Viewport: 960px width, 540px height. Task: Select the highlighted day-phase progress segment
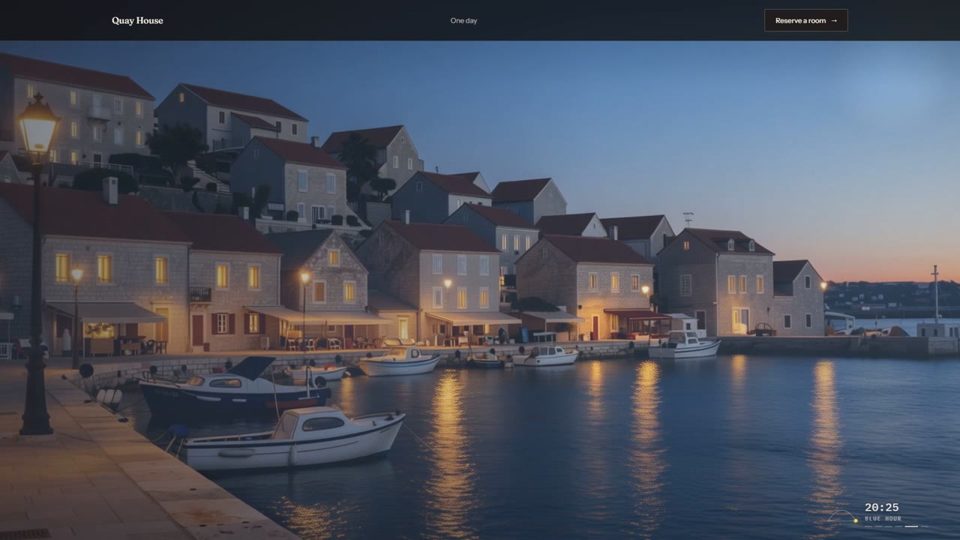pos(912,527)
